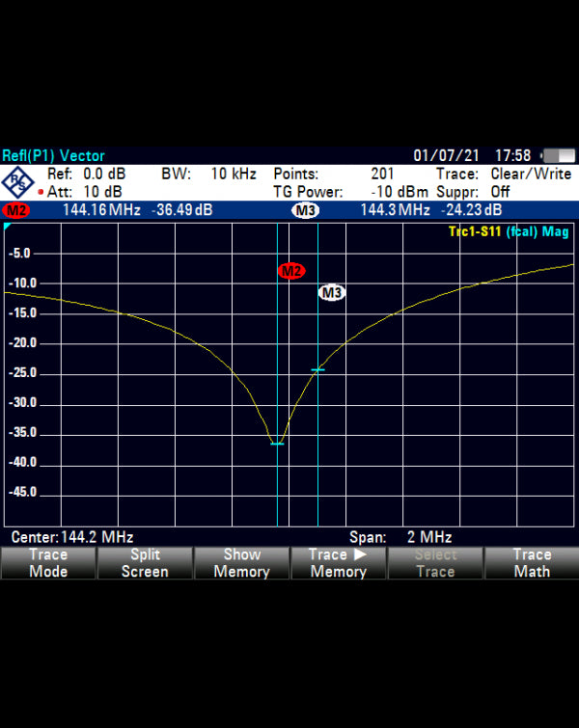Click the Trc1-S11 (fcal) Mag trace label

tap(509, 231)
